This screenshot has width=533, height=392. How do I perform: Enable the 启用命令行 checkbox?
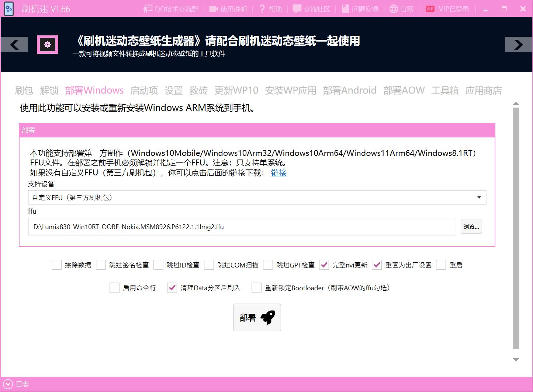[x=114, y=288]
